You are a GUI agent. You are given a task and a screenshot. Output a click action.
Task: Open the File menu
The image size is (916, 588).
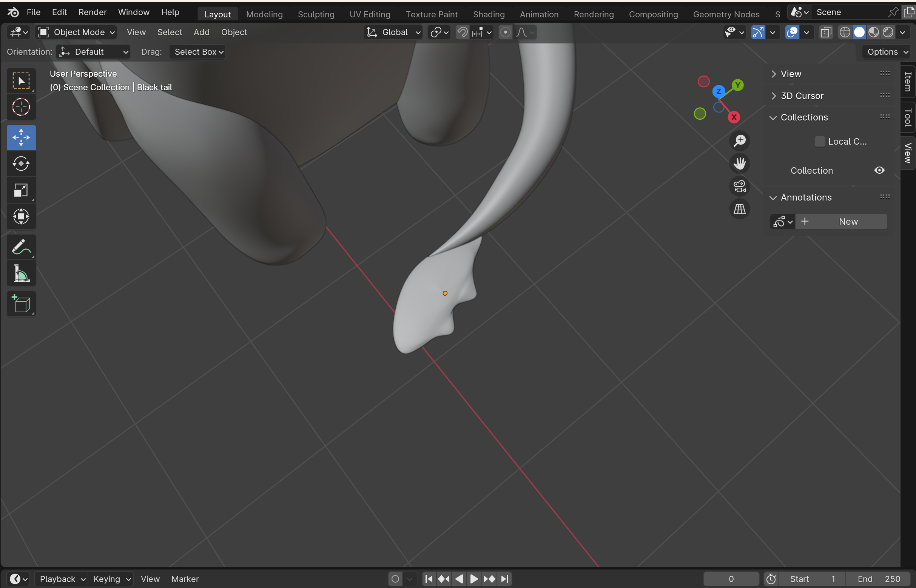[x=34, y=12]
